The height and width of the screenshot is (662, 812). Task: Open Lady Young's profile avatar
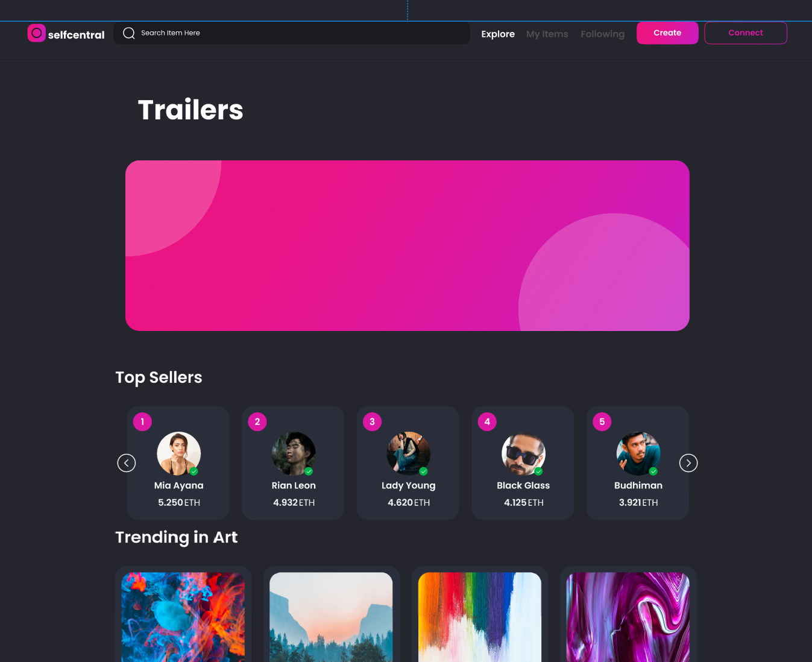click(408, 453)
